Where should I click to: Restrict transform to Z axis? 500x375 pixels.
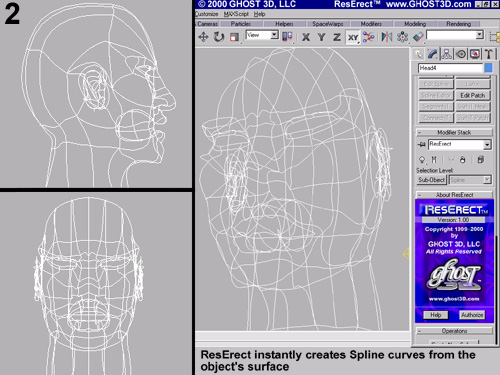pos(337,37)
